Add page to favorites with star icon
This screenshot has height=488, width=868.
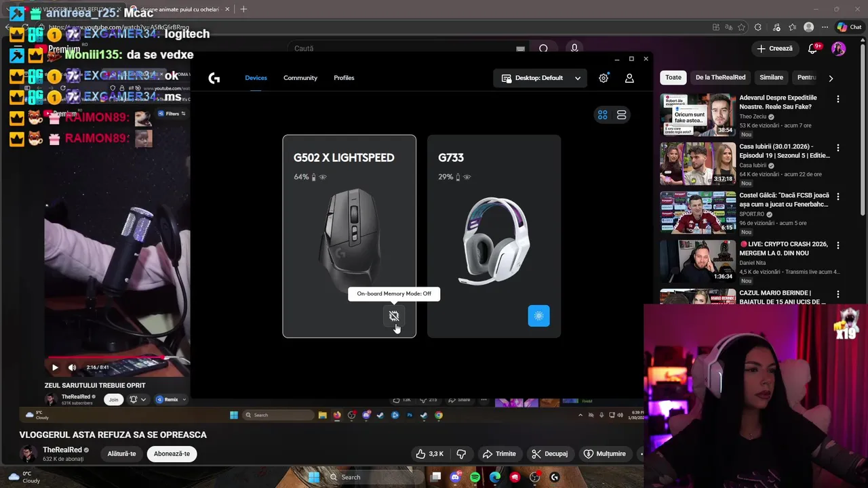pos(742,27)
